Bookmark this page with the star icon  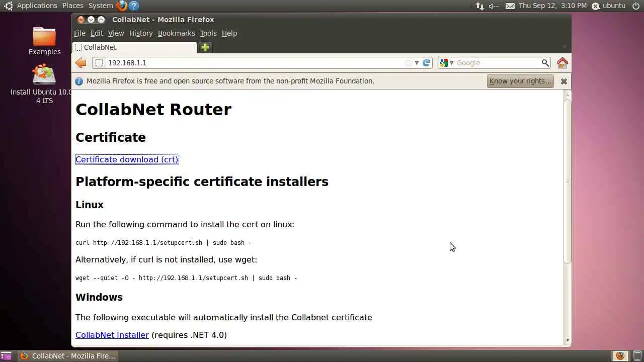coord(409,63)
